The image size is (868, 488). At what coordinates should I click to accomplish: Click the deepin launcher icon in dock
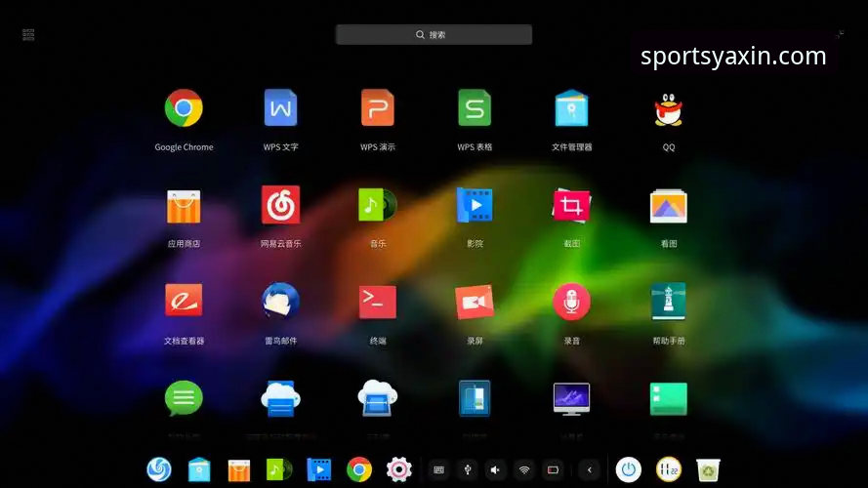tap(159, 469)
